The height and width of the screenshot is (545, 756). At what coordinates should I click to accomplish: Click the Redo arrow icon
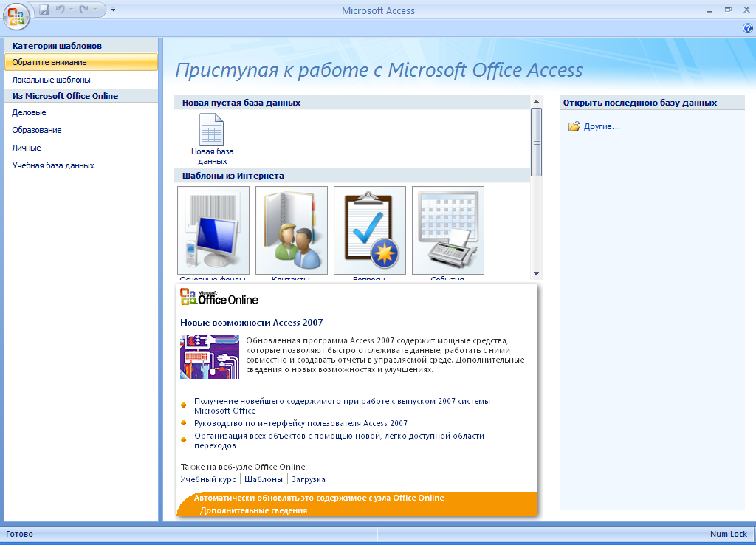(83, 10)
